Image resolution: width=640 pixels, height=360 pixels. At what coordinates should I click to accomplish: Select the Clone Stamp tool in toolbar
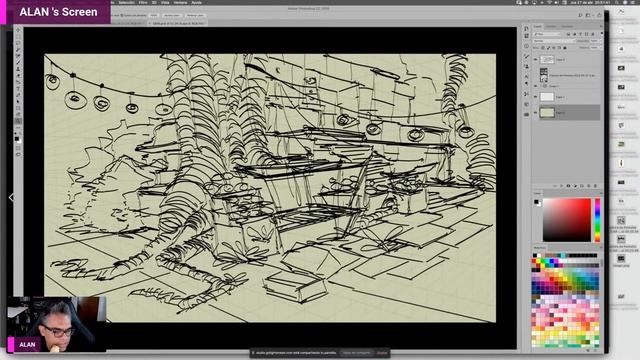coord(18,69)
